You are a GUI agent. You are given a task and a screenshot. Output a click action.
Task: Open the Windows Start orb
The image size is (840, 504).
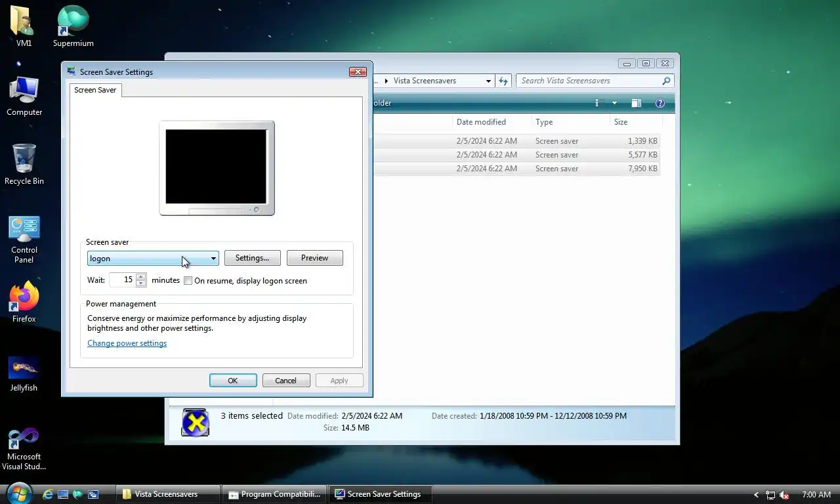click(x=18, y=493)
